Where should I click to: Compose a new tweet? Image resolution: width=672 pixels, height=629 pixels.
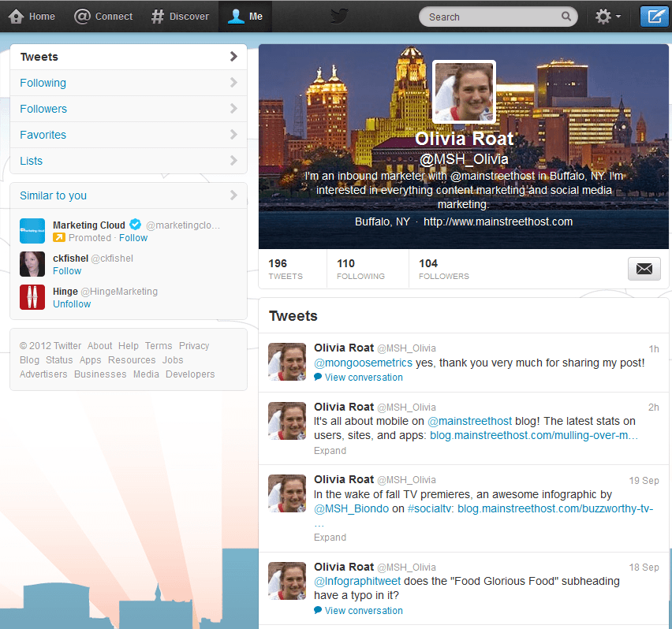click(x=655, y=17)
